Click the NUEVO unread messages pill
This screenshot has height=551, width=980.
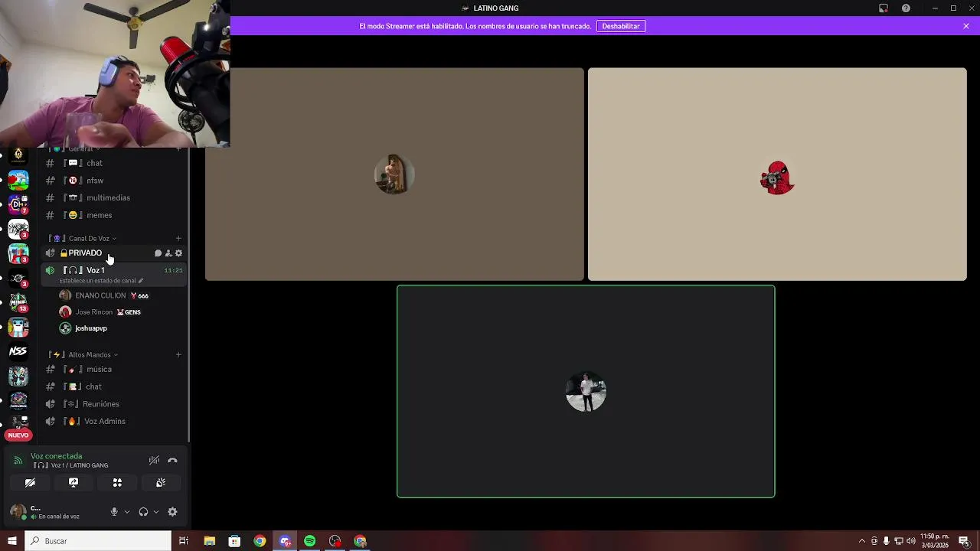click(x=18, y=435)
